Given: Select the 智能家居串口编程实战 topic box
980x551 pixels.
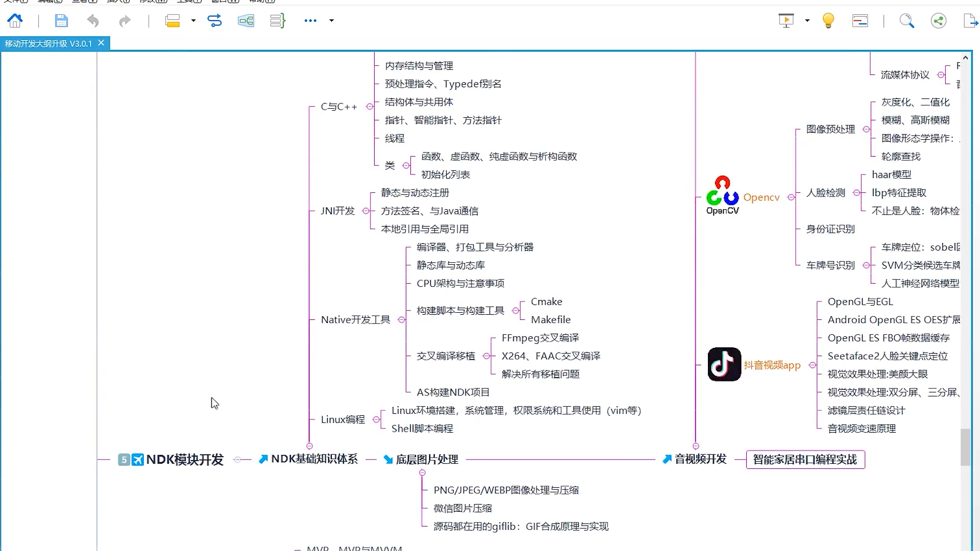Looking at the screenshot, I should click(805, 460).
